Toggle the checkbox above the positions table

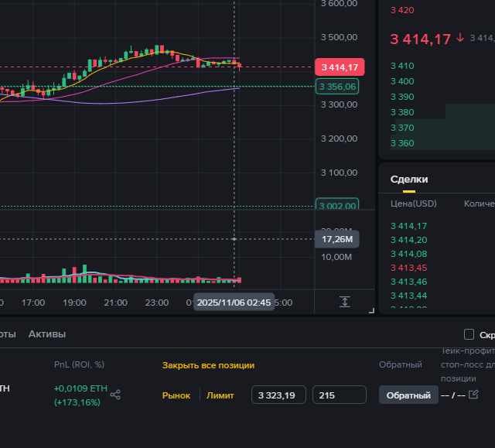tap(469, 334)
